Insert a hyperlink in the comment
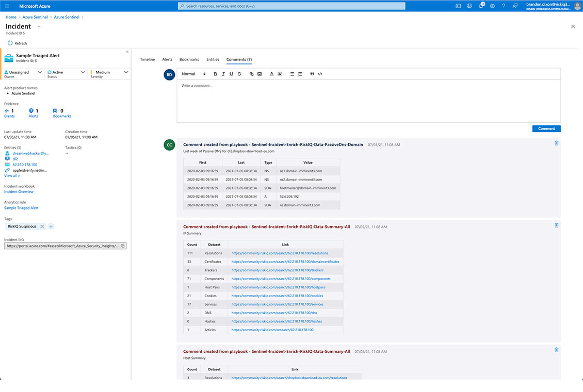 pos(251,74)
